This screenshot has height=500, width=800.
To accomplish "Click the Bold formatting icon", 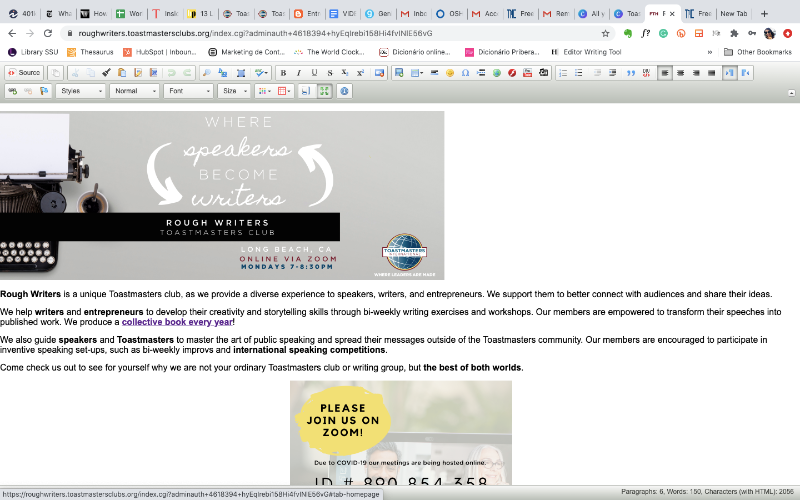I will [283, 73].
